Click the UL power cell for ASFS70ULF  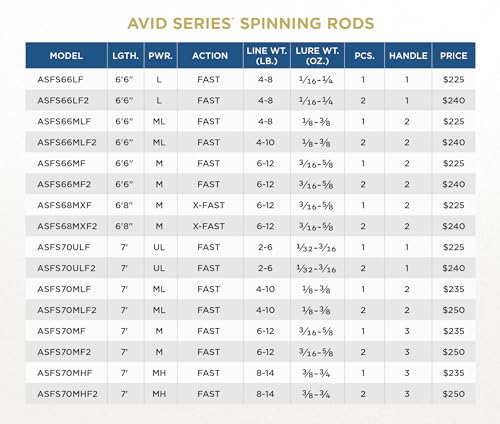[x=159, y=247]
